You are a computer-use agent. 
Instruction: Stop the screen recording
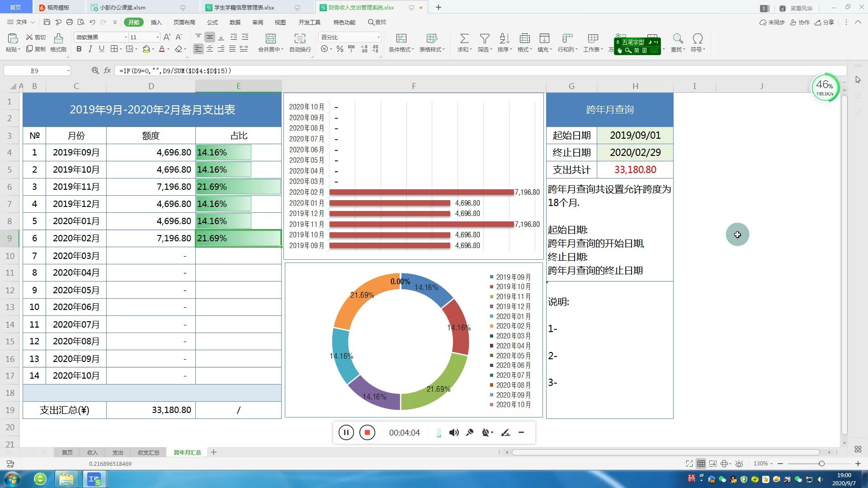point(367,433)
